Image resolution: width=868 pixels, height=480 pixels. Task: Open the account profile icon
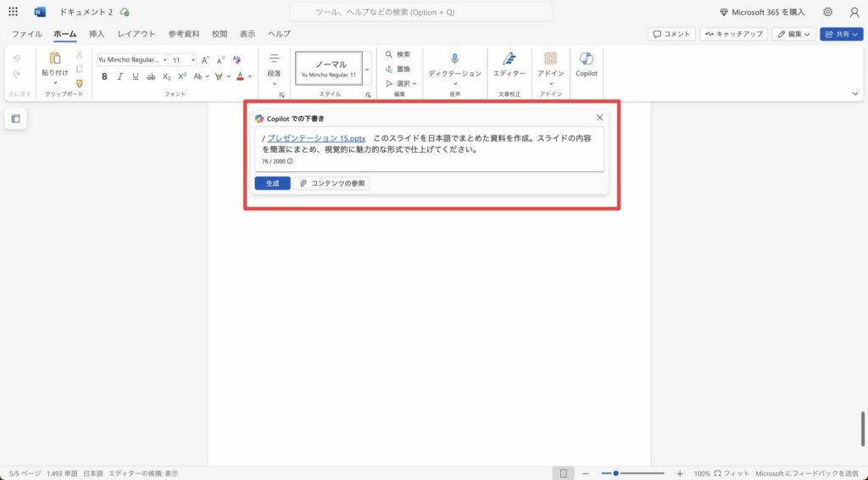tap(854, 12)
